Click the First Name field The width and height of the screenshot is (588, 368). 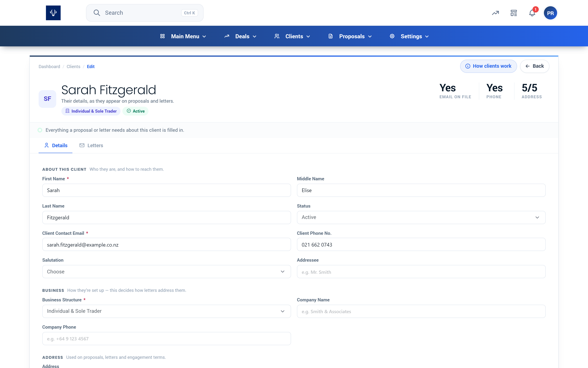coord(166,190)
